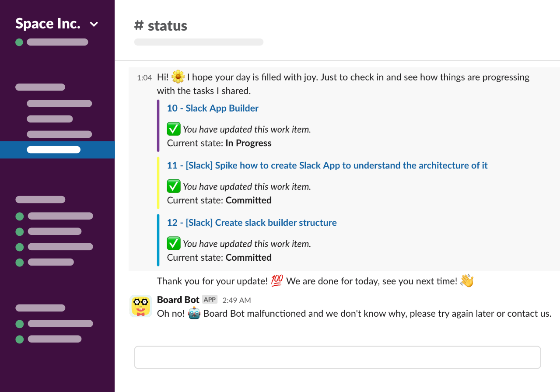Click green checkmark under work item 12
This screenshot has width=560, height=392.
(174, 244)
